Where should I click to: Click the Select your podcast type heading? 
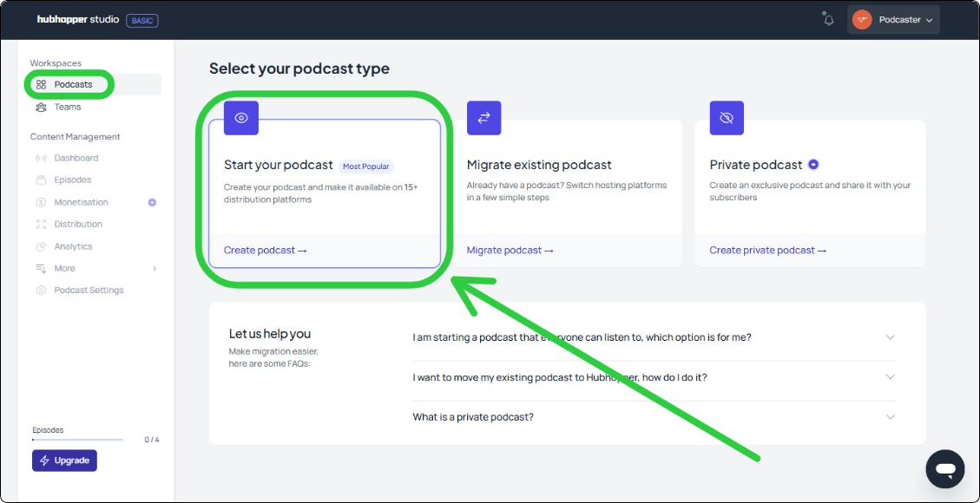299,69
